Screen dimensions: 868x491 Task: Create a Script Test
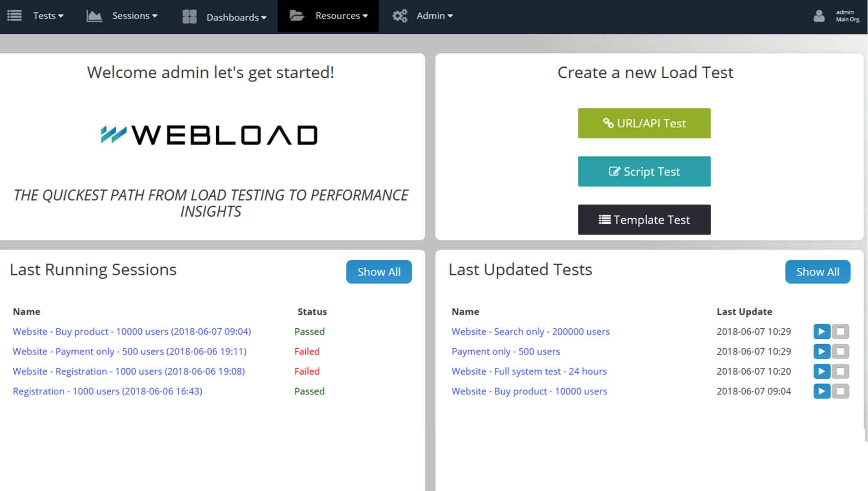644,171
